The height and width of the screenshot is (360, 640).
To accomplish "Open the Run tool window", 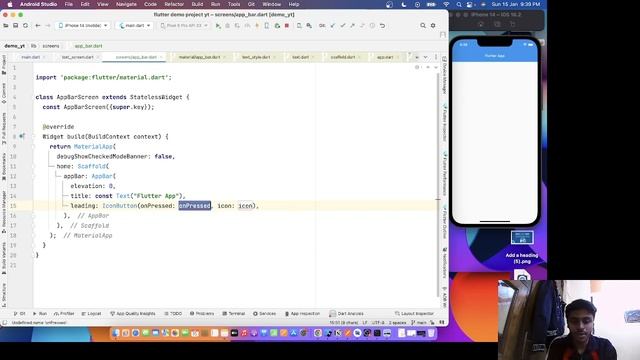I will (40, 313).
